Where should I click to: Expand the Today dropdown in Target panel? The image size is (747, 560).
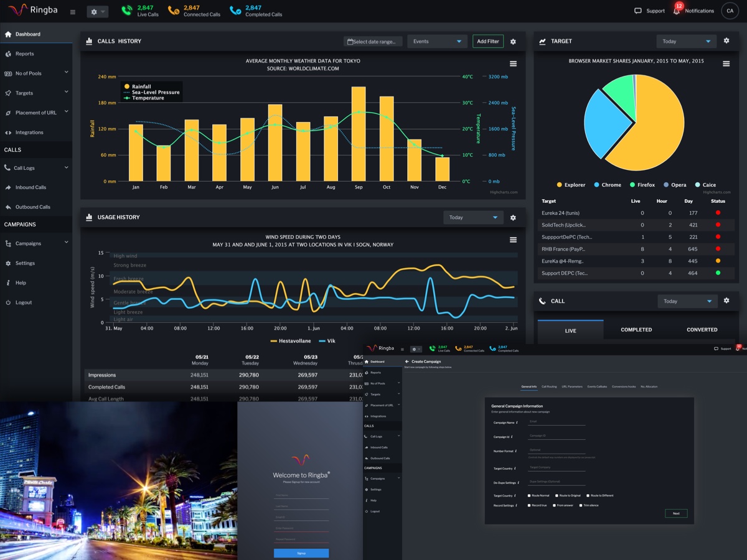(x=686, y=42)
